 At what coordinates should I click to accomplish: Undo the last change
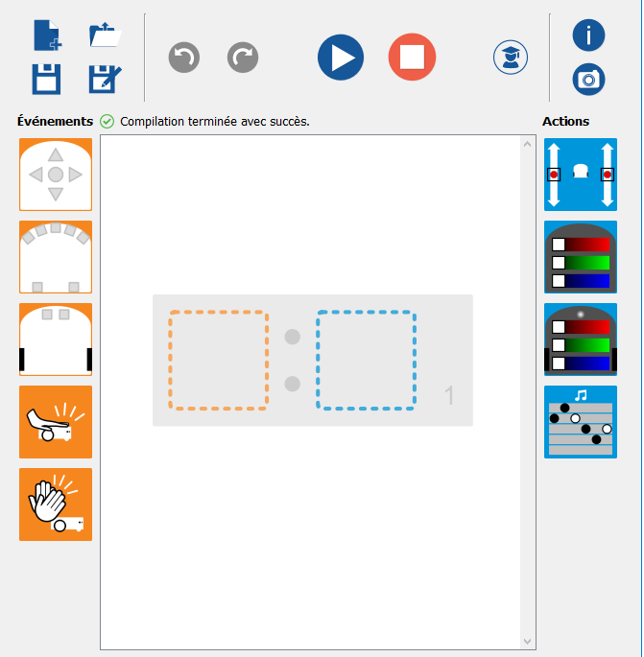click(x=184, y=58)
